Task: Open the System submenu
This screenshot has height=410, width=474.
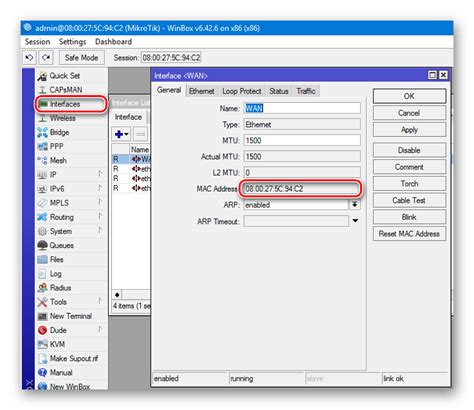Action: click(71, 231)
